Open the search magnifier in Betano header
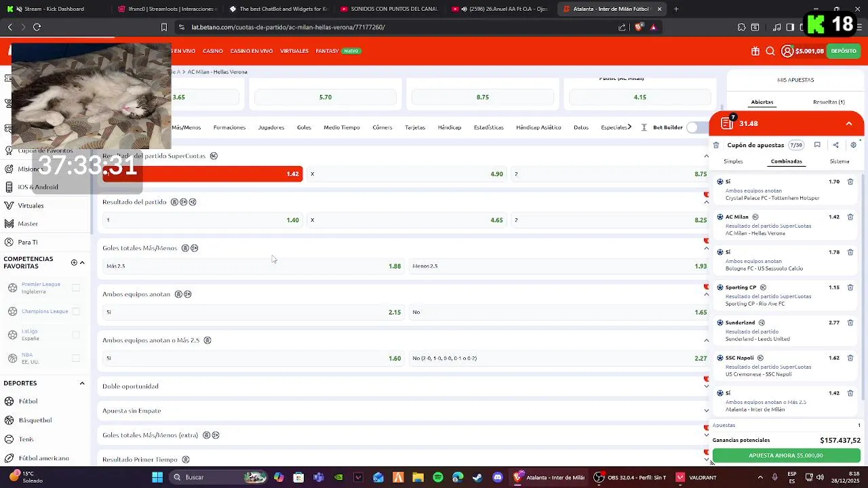The height and width of the screenshot is (488, 868). coord(770,51)
